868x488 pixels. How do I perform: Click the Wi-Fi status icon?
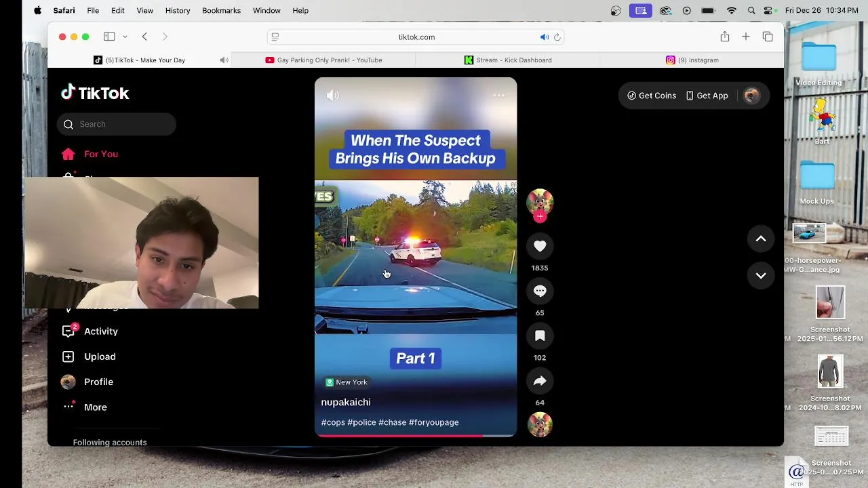click(731, 10)
